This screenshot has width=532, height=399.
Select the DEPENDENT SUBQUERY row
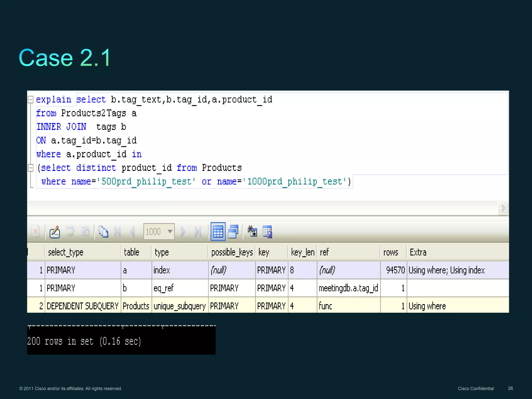tap(82, 306)
